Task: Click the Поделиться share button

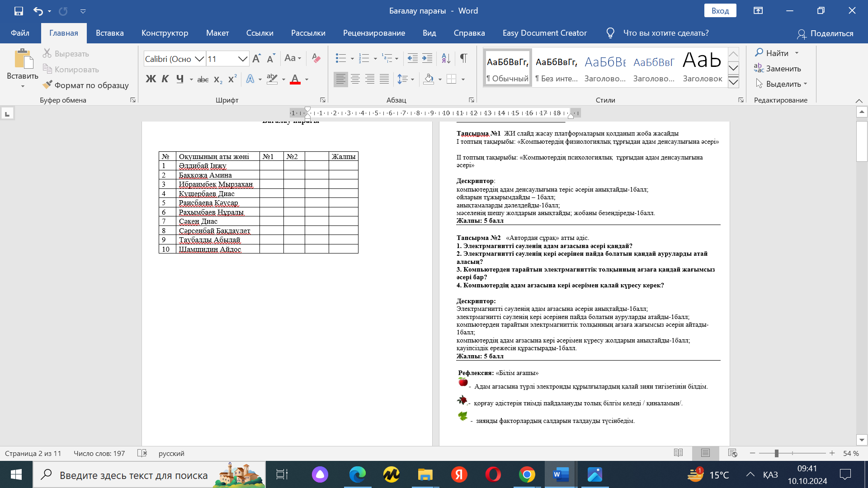Action: (x=825, y=33)
